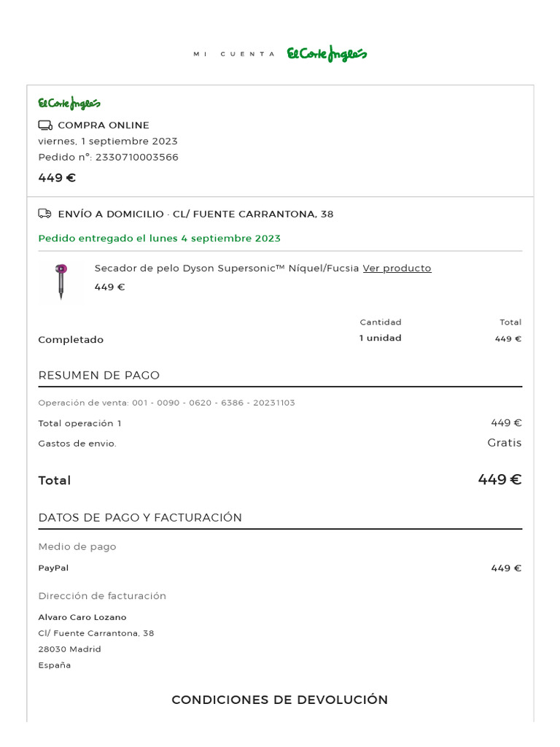Click the Pedido entregado status text
Viewport: 560px width, 747px height.
point(160,239)
